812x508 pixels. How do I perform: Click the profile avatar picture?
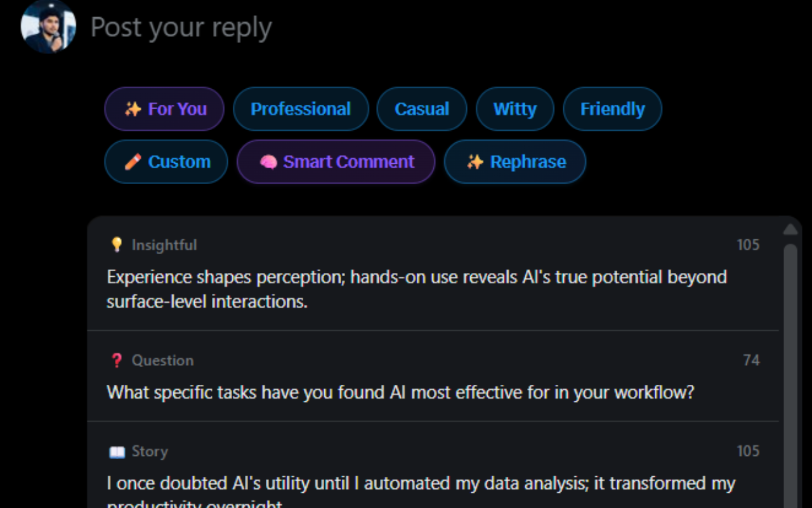pyautogui.click(x=48, y=27)
